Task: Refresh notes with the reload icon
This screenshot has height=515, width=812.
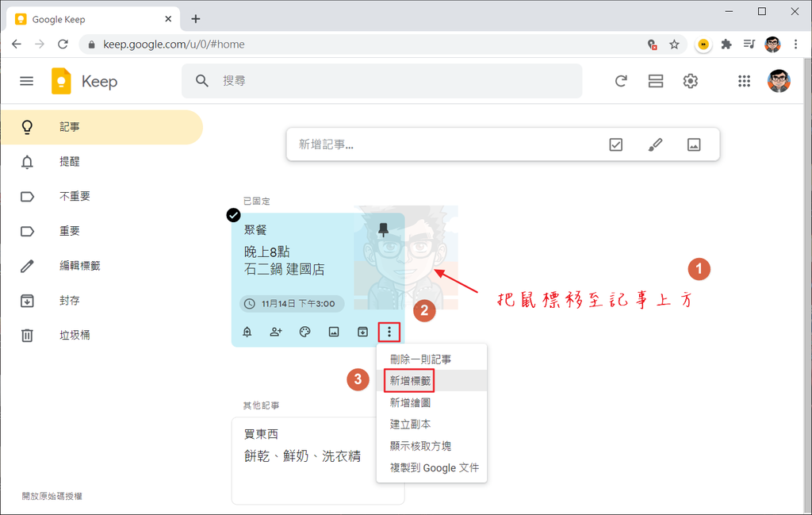Action: click(x=621, y=81)
